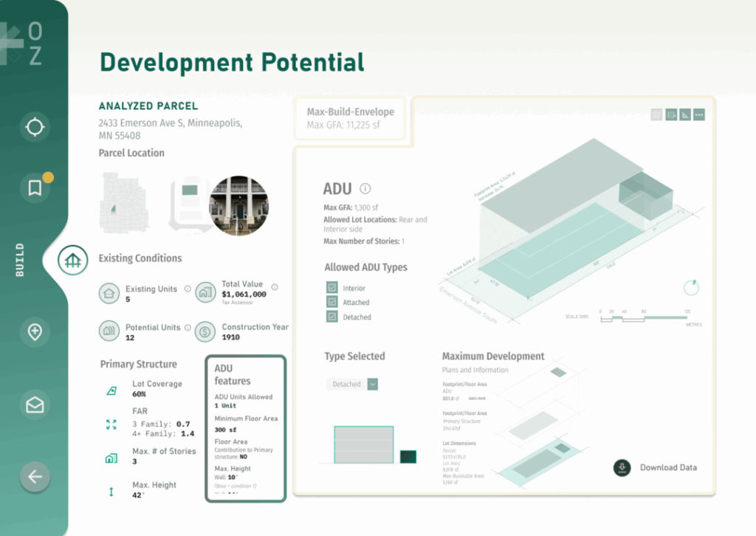Click the circular house photo thumbnail

238,204
